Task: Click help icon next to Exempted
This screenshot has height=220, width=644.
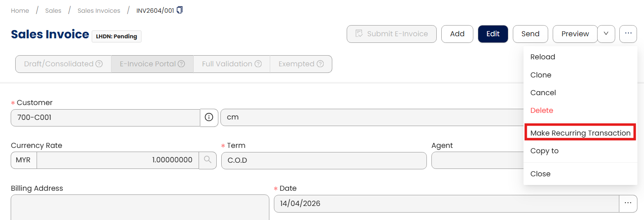Action: tap(320, 64)
